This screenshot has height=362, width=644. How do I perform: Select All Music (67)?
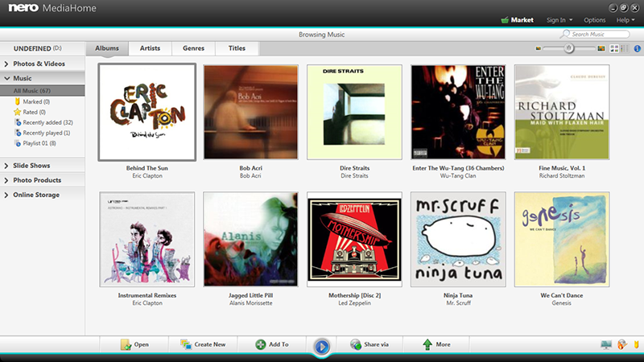[x=43, y=91]
